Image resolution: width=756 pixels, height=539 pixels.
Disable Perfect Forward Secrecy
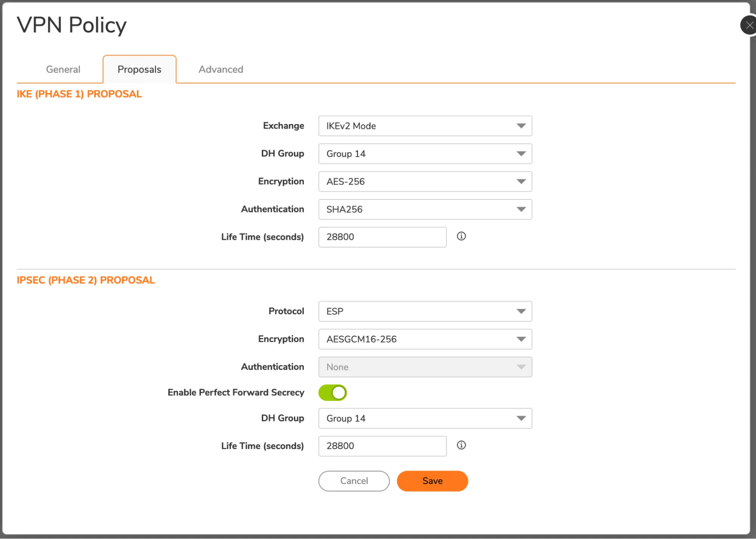click(332, 392)
